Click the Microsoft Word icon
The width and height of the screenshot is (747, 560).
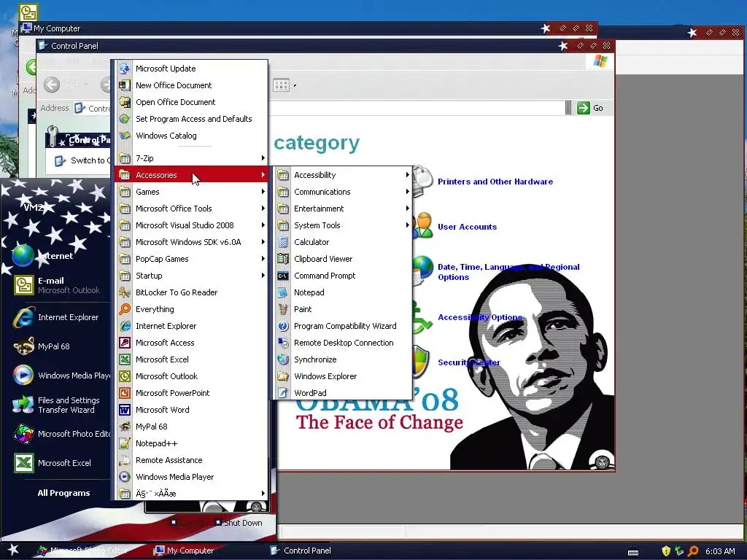(125, 410)
